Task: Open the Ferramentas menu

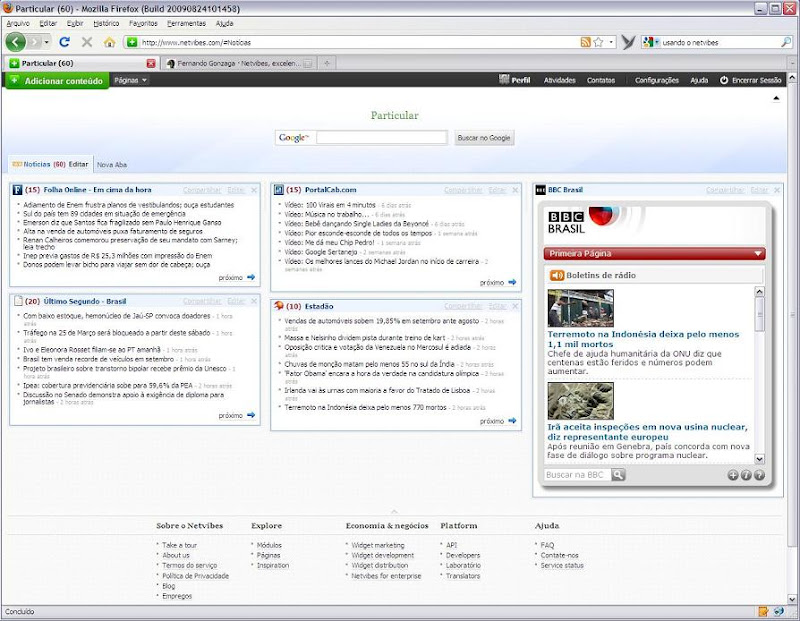Action: 186,23
